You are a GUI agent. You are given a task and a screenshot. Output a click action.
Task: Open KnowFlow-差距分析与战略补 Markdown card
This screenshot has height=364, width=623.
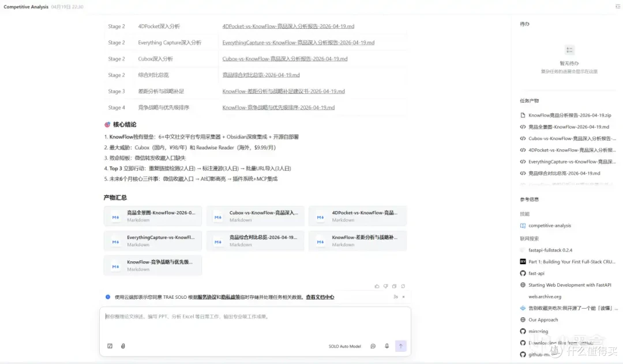[358, 241]
